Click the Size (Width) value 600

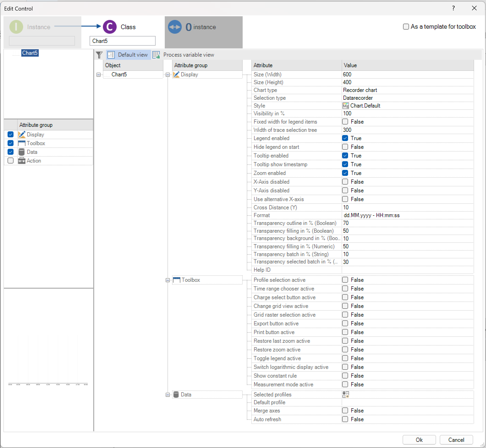[407, 75]
